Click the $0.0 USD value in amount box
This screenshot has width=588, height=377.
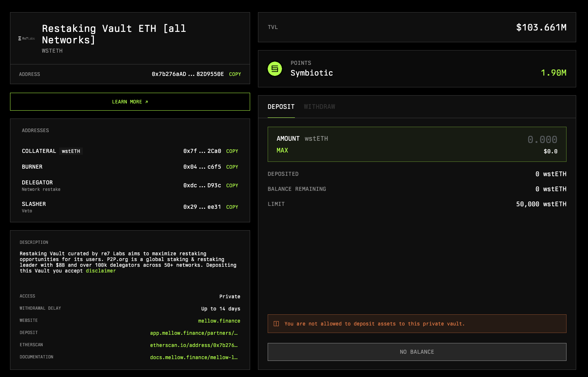[551, 151]
